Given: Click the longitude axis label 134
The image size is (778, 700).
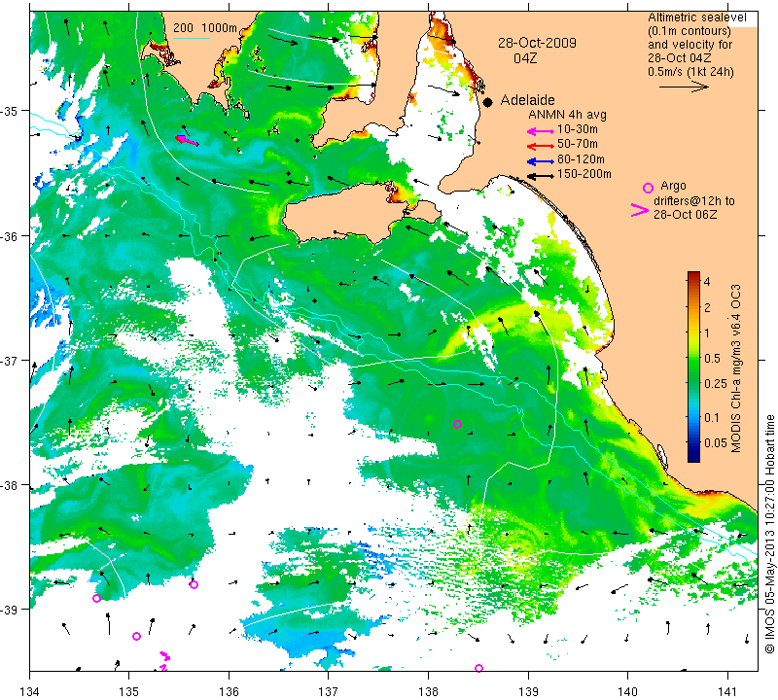Looking at the screenshot, I should (x=30, y=690).
